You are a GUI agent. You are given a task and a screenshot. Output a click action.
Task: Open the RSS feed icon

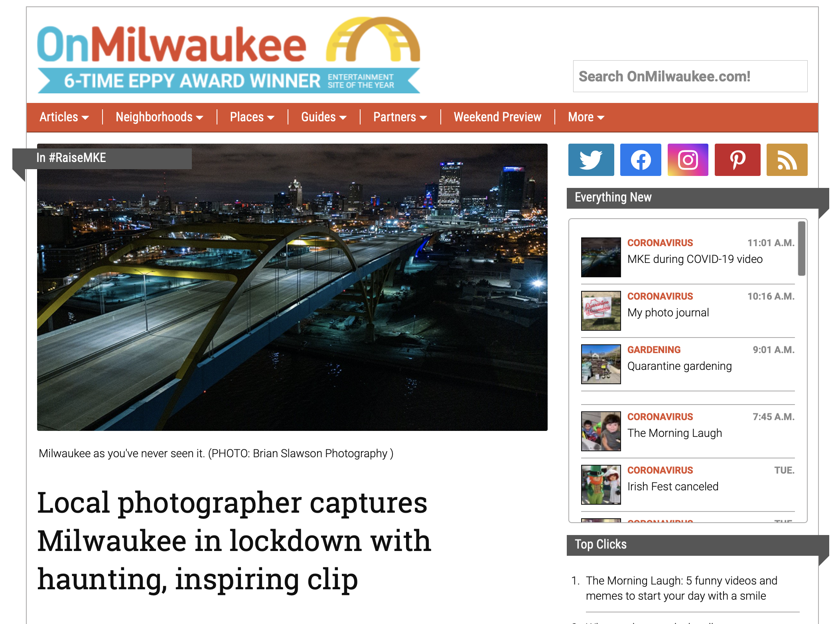787,160
